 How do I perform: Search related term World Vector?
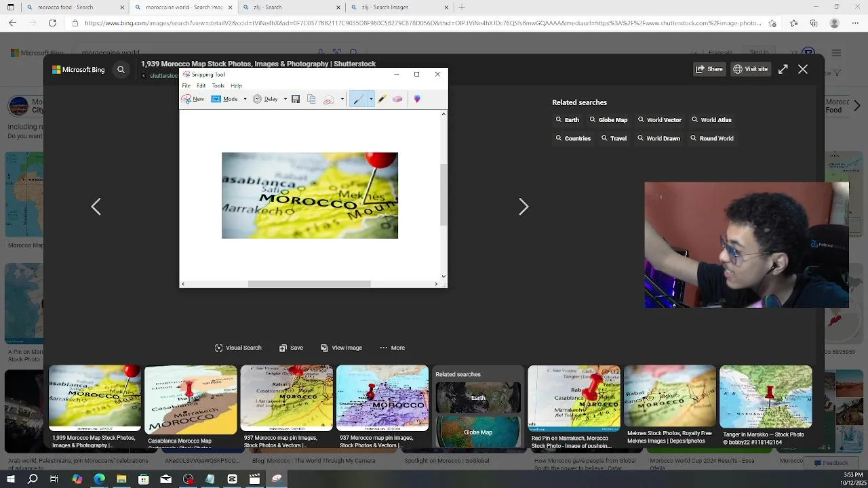coord(660,120)
